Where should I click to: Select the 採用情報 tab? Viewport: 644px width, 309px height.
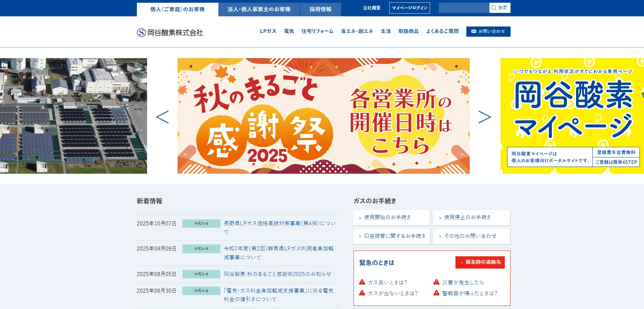click(320, 9)
